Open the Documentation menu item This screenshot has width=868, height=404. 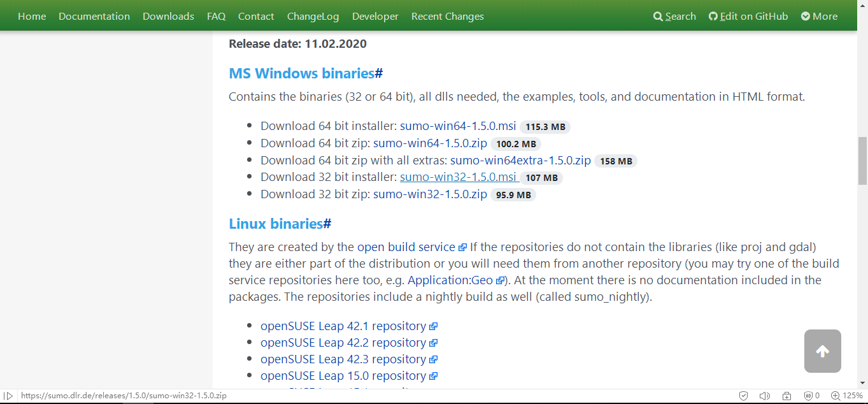(94, 16)
